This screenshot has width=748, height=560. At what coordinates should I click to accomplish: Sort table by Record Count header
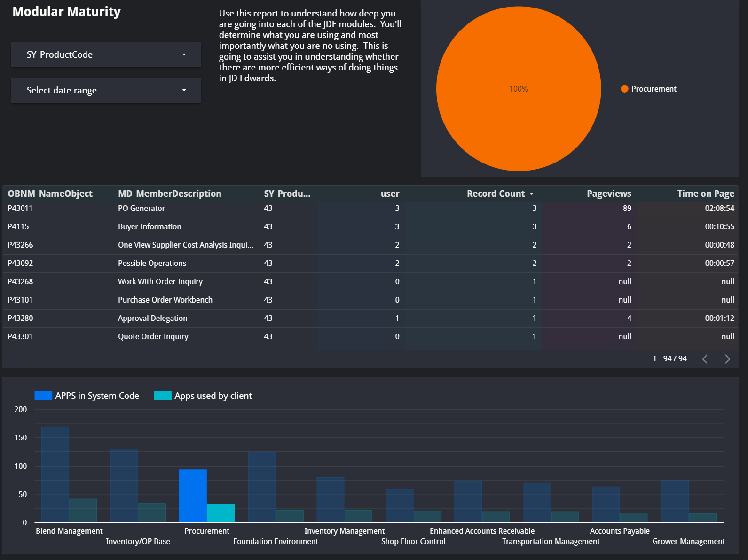tap(496, 194)
